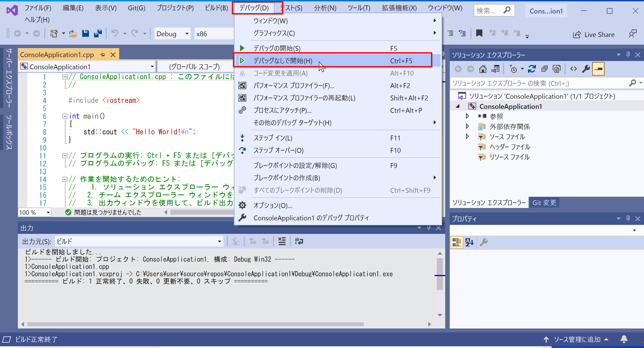Collapse the ConsoleApplication1 project node
This screenshot has width=644, height=348.
click(x=457, y=106)
